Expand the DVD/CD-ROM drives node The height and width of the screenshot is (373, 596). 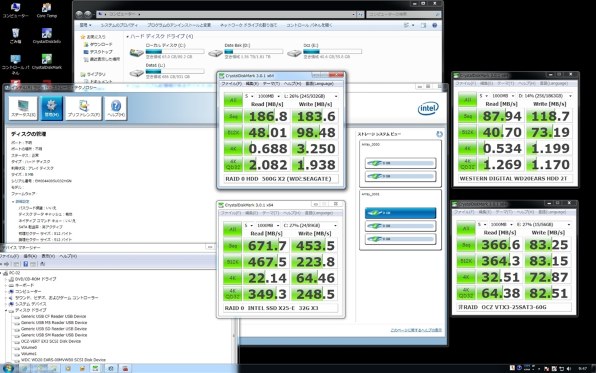[x=6, y=279]
